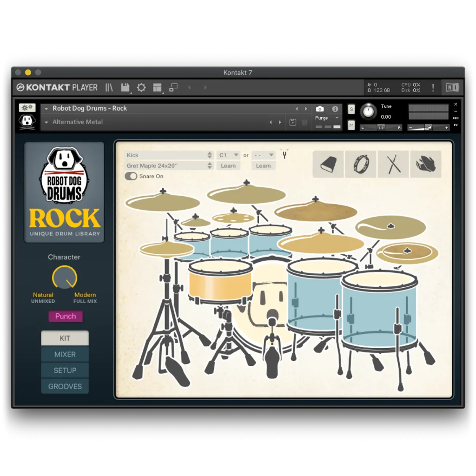Open the workspace layout view icon
Viewport: 476px width, 476px height.
point(157,87)
